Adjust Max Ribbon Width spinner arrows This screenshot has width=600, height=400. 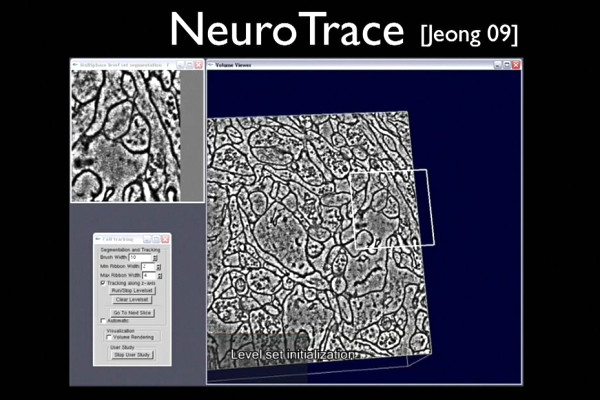(x=159, y=275)
